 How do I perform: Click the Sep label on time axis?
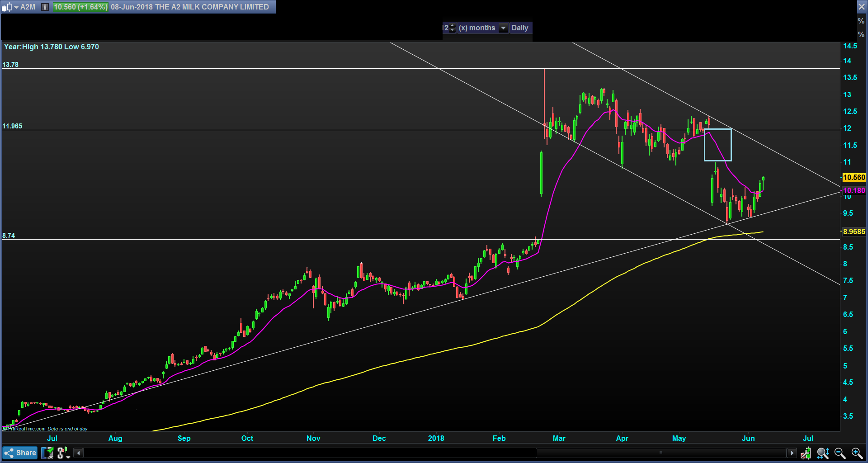point(184,438)
